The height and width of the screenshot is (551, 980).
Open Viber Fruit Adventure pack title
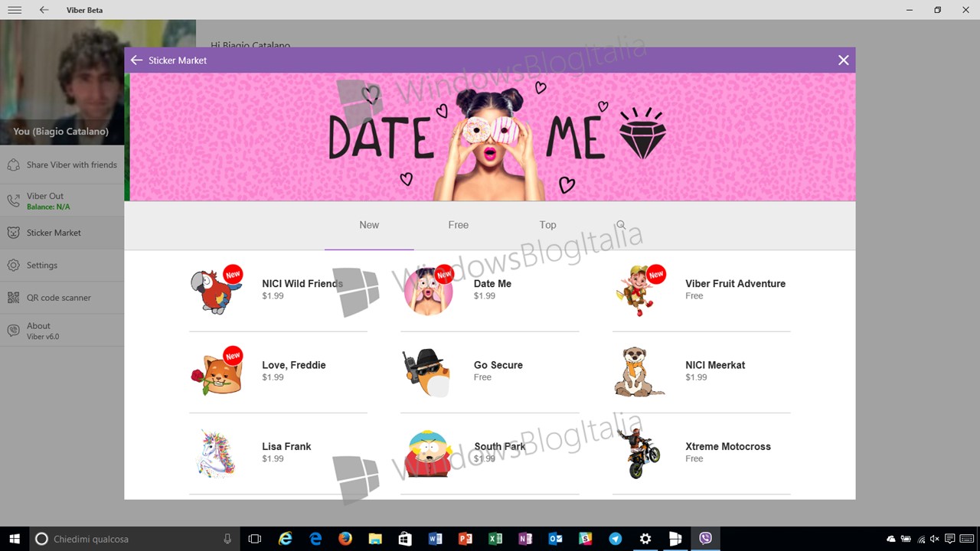[735, 283]
